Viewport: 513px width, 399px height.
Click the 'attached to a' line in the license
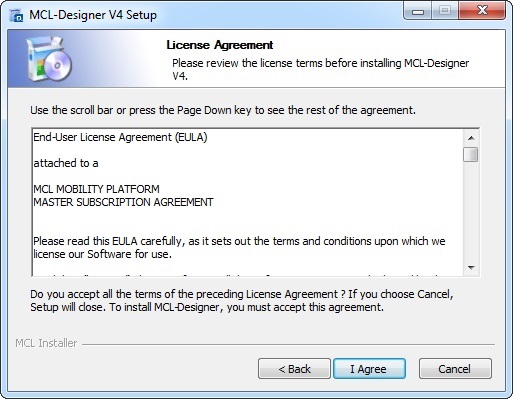click(x=66, y=163)
